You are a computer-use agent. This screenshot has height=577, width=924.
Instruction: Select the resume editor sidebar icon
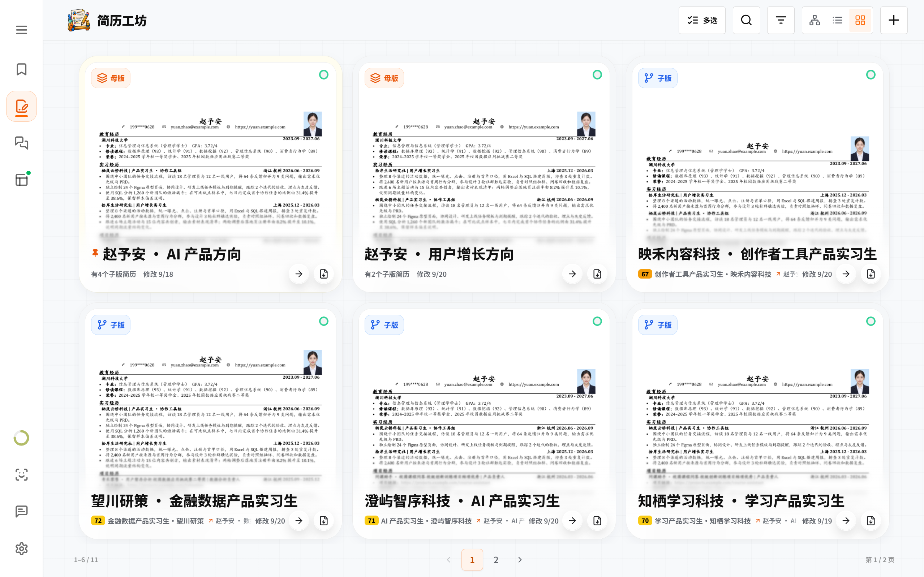21,107
